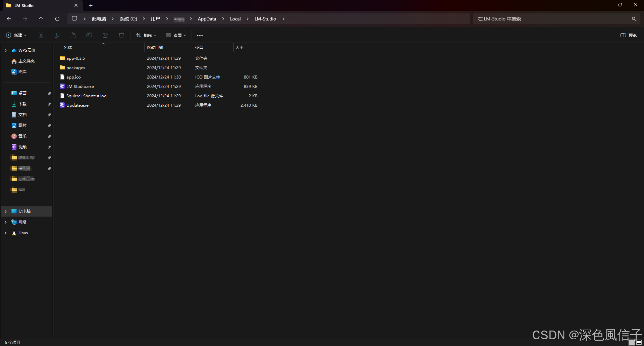Viewport: 644px width, 346px height.
Task: Open 桌面 in sidebar
Action: pyautogui.click(x=22, y=93)
